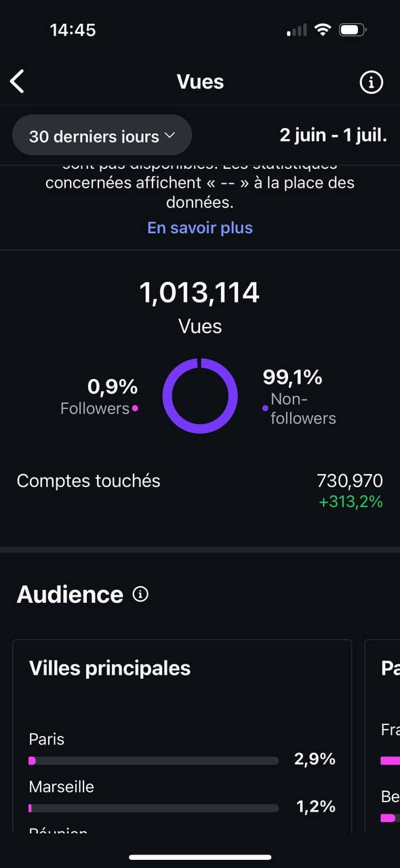Open the Villes principales card

182,736
